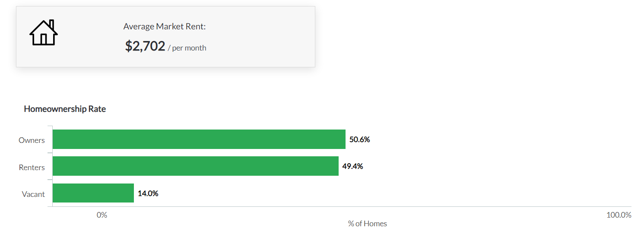Click the % of Homes axis title
This screenshot has height=231, width=644.
pyautogui.click(x=368, y=224)
